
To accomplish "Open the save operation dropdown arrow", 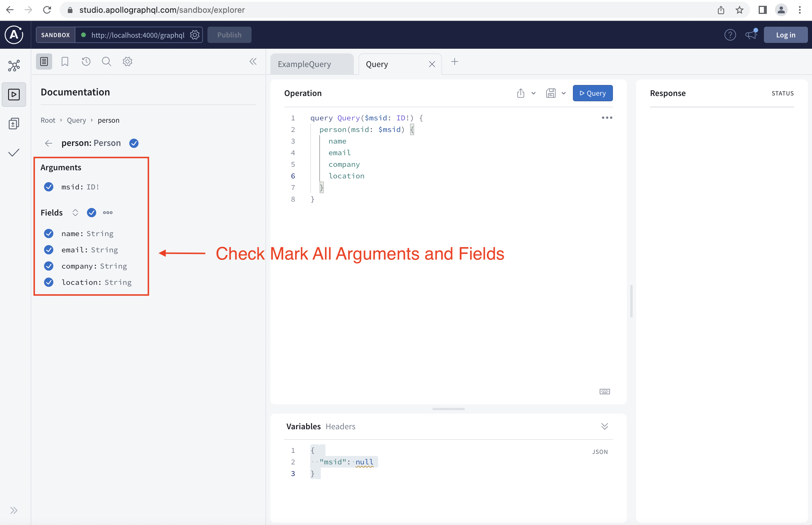I will point(564,93).
